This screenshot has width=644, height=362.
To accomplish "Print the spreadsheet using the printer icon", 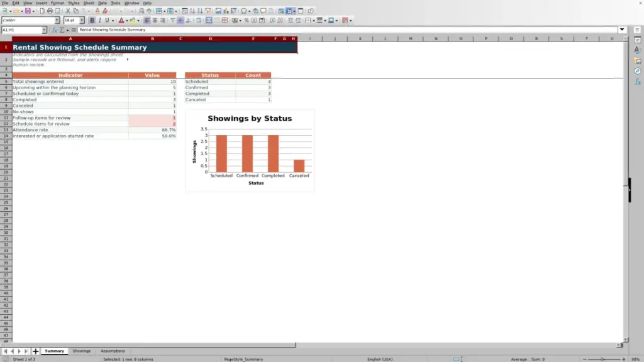I will pyautogui.click(x=50, y=11).
